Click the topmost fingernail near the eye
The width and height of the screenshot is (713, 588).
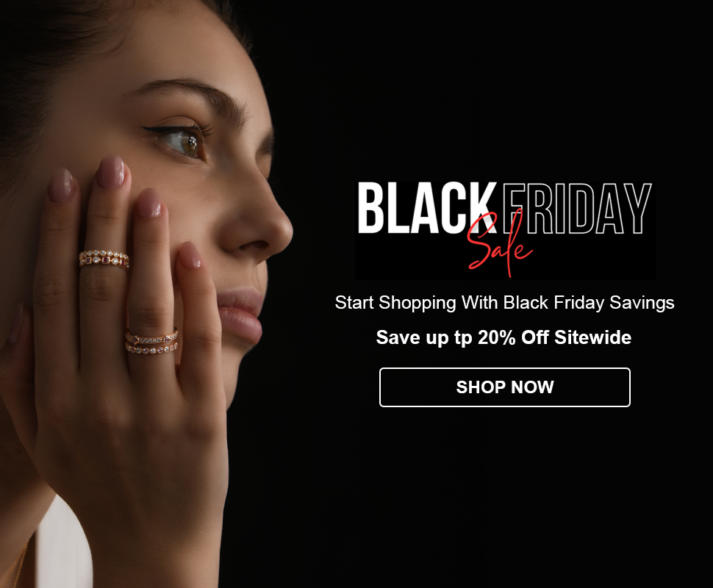coord(112,172)
